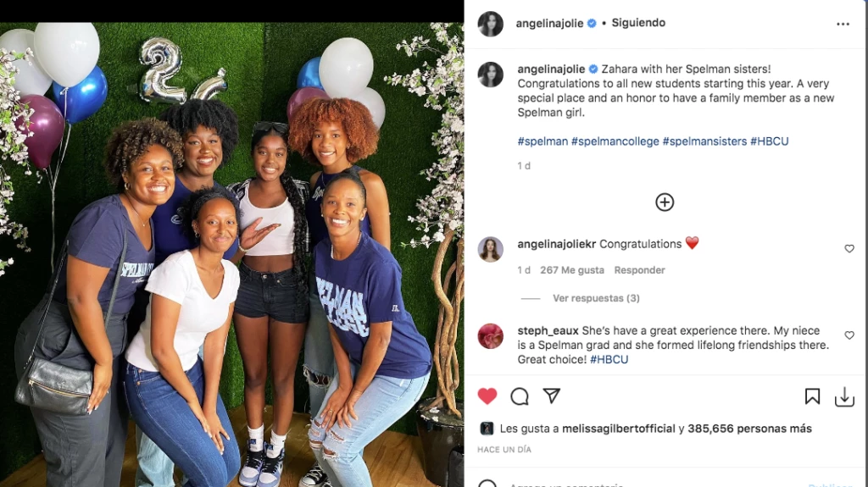The image size is (868, 487).
Task: Open the three-dot more options menu
Action: [x=843, y=24]
